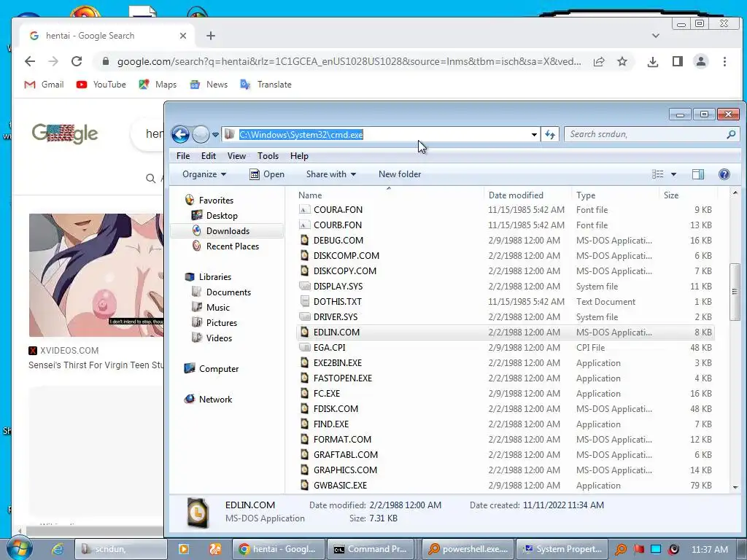Reload the Chrome page
This screenshot has height=560, width=747.
[x=76, y=61]
